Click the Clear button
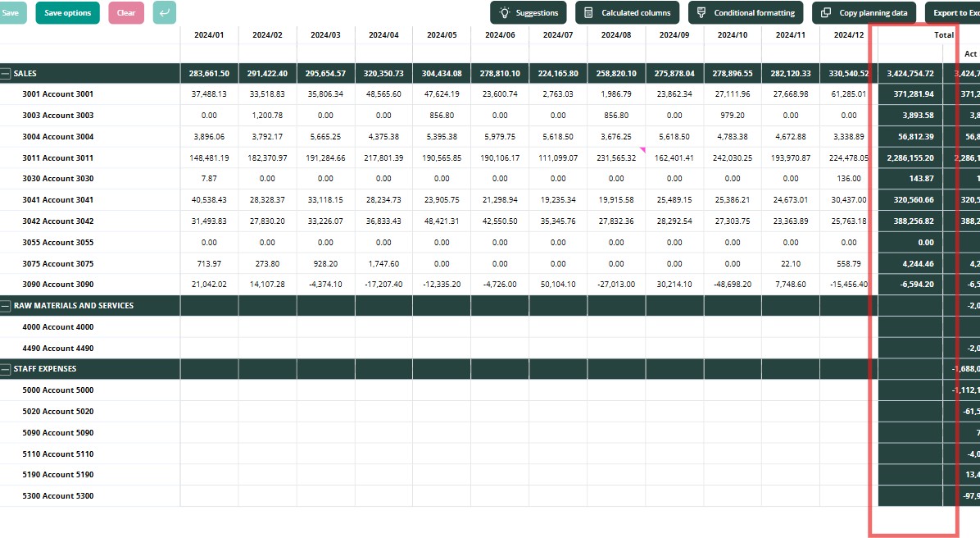The width and height of the screenshot is (980, 538). [126, 12]
